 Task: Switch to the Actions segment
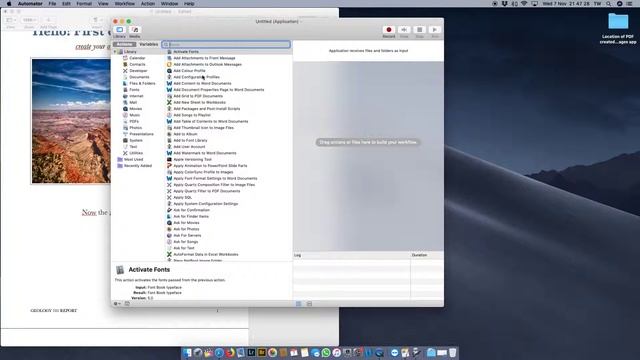click(x=124, y=44)
